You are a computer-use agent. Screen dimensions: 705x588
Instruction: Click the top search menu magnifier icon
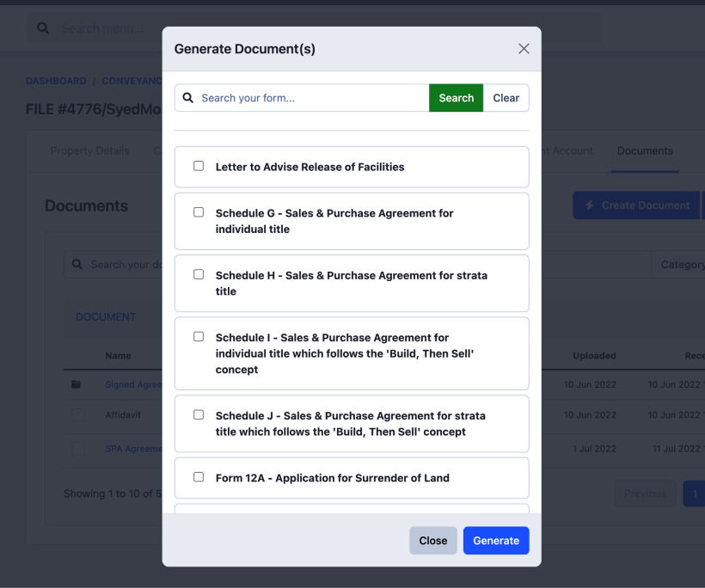(x=43, y=28)
